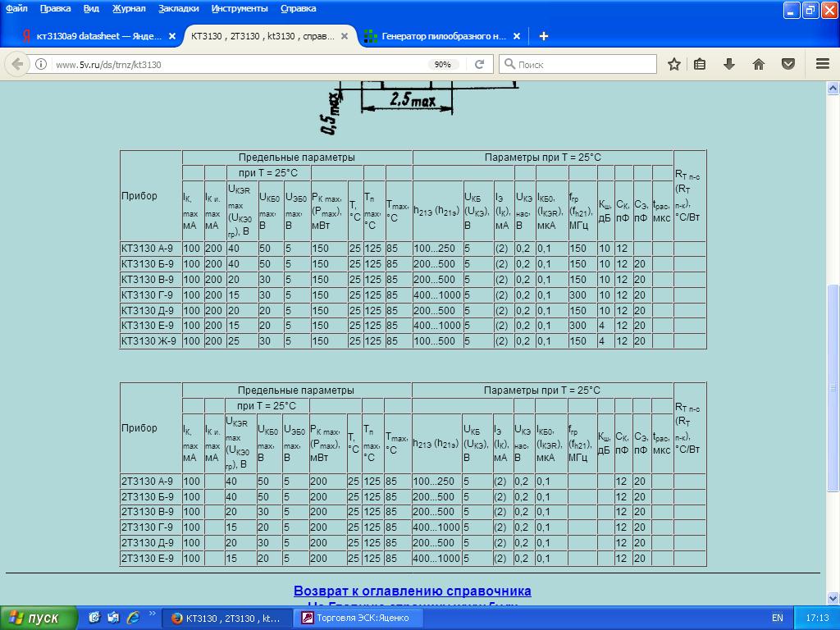This screenshot has width=840, height=630.
Task: Close the КТ3130, 2Т3130 tab
Action: point(345,36)
